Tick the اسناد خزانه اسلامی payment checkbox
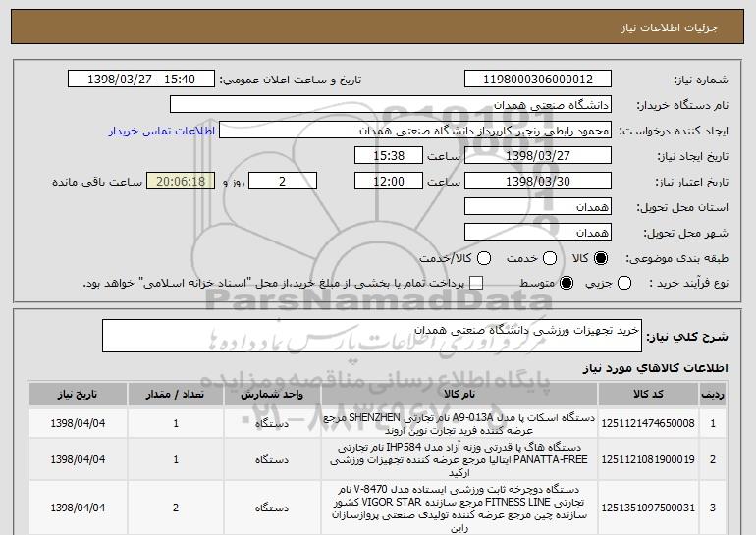 click(476, 283)
